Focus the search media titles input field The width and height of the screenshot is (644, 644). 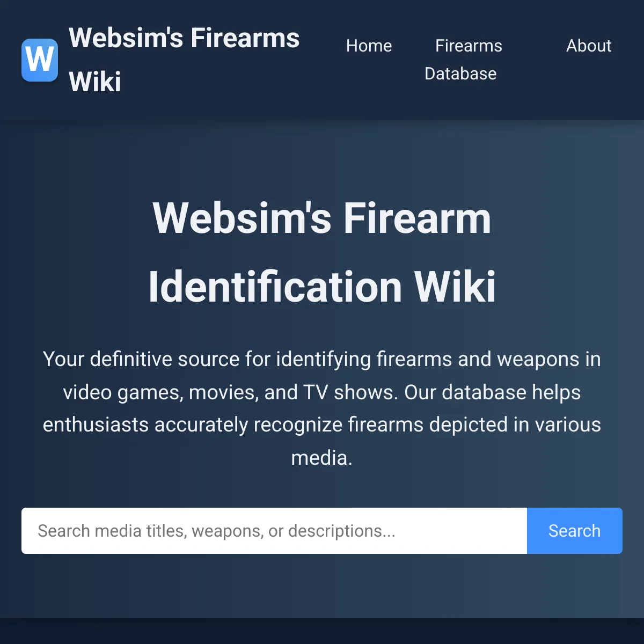274,531
